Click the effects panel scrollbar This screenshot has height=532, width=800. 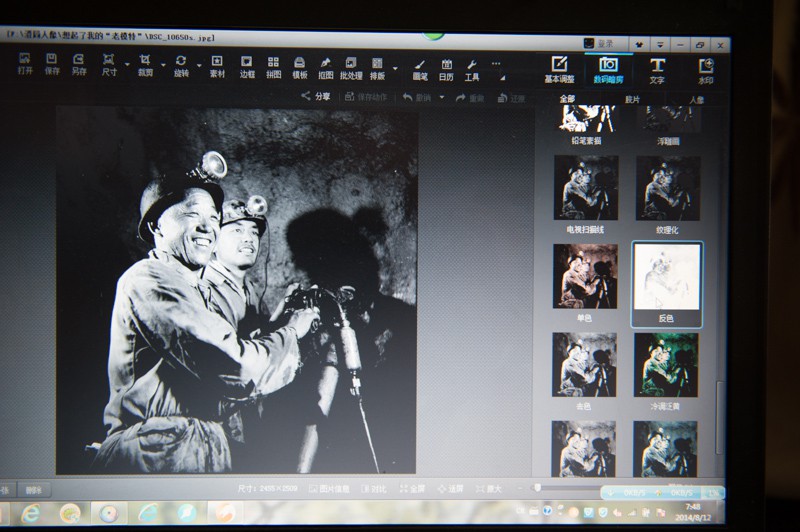point(719,417)
